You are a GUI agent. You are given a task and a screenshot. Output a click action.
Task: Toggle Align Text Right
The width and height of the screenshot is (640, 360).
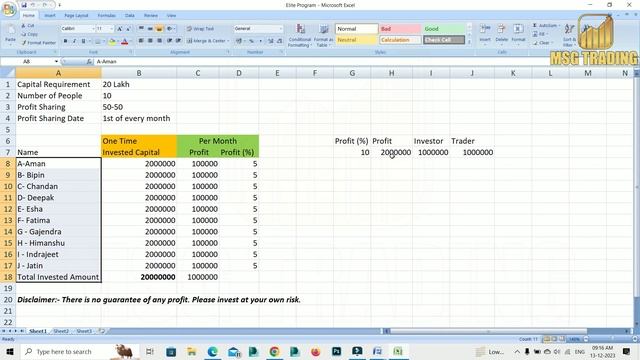(x=160, y=41)
